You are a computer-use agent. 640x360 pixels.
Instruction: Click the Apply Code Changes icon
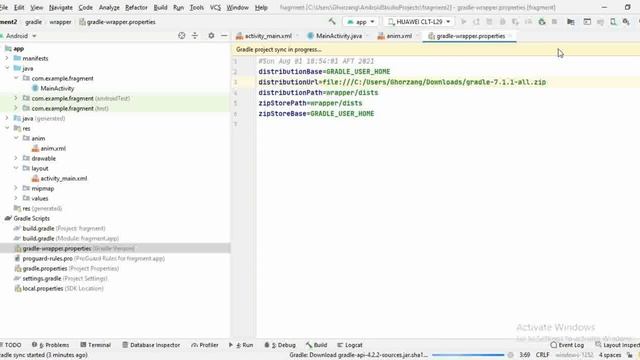tap(489, 22)
